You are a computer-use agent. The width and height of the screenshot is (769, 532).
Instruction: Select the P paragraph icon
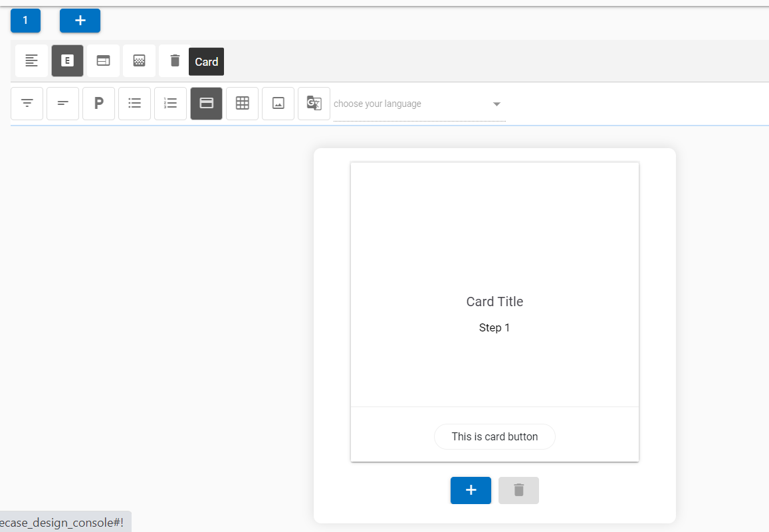point(98,104)
